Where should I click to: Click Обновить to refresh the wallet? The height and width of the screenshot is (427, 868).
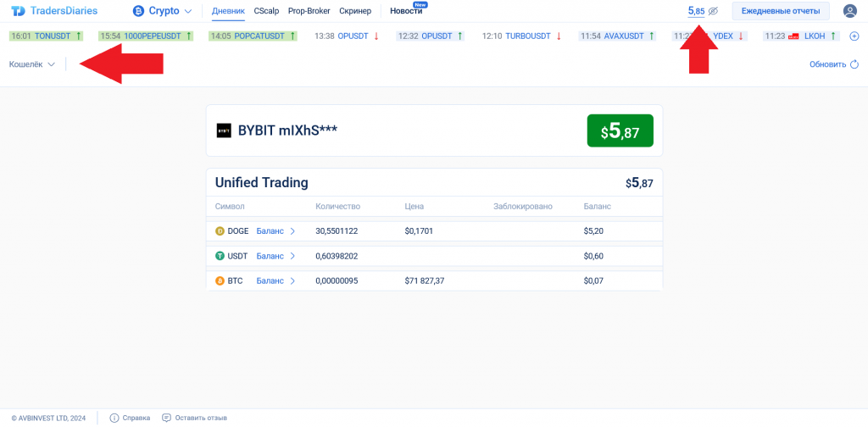834,64
